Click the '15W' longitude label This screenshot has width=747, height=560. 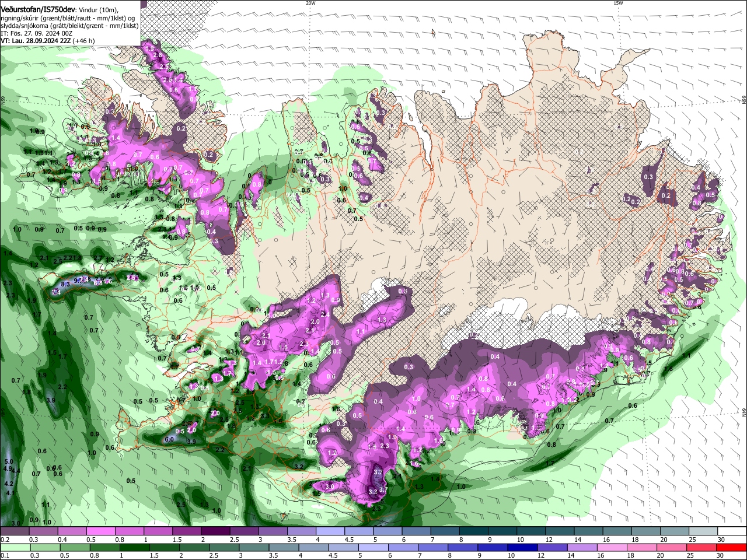(x=618, y=3)
